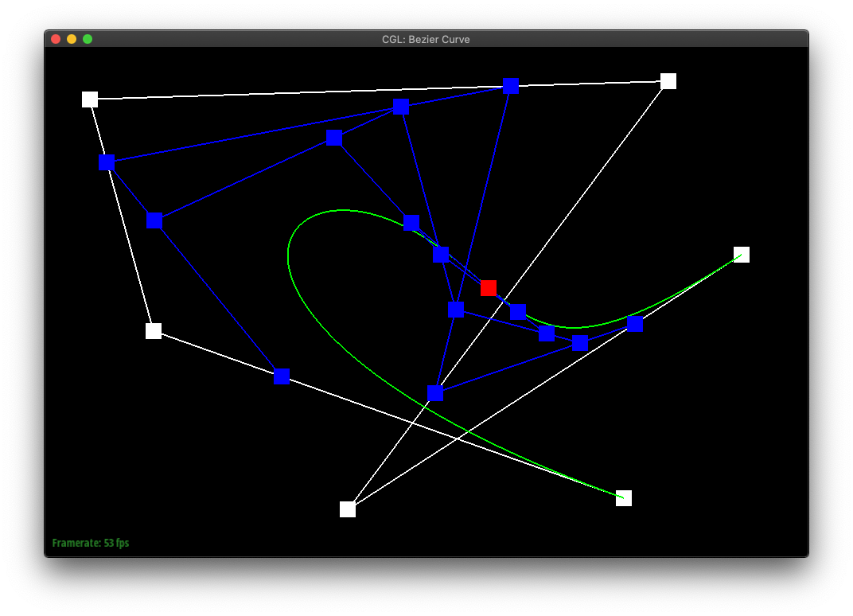Image resolution: width=853 pixels, height=616 pixels.
Task: Maximize the Bezier Curve window with green button
Action: pos(87,39)
